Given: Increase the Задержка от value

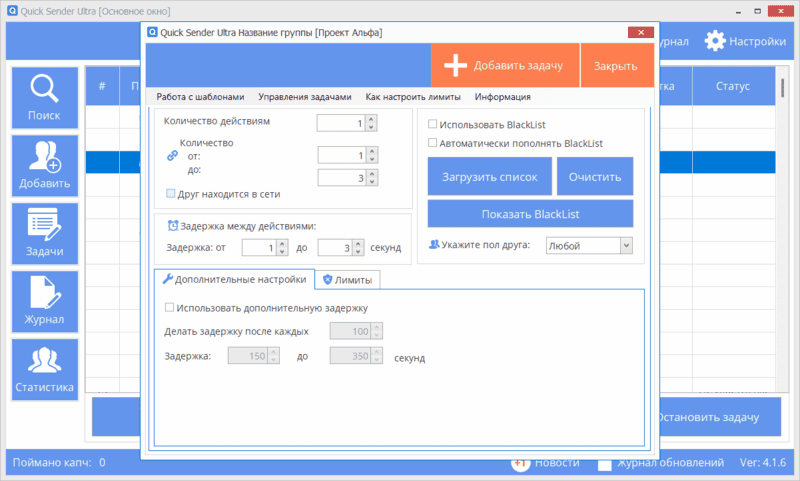Looking at the screenshot, I should point(282,244).
